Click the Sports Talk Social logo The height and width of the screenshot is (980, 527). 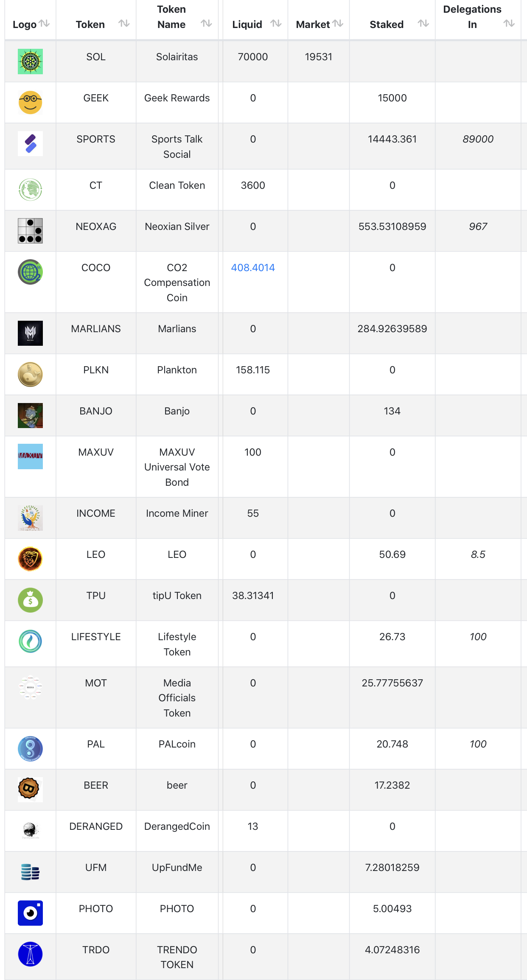click(30, 143)
